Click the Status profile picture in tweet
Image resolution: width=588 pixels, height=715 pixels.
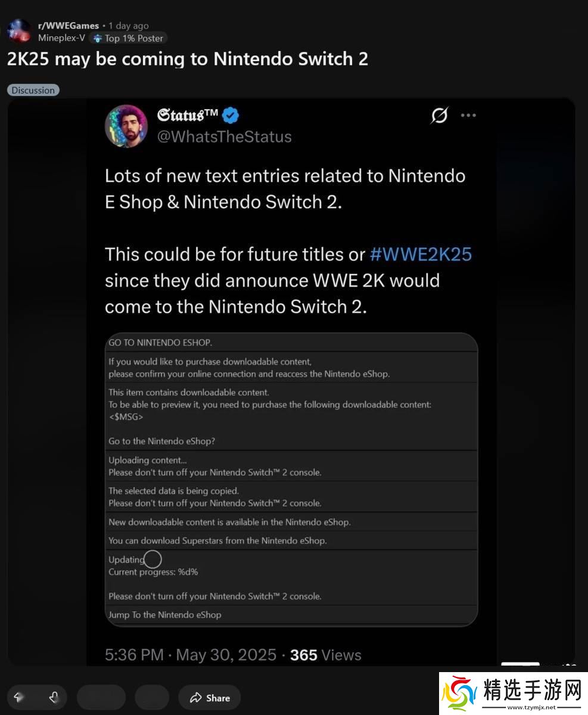pyautogui.click(x=126, y=126)
